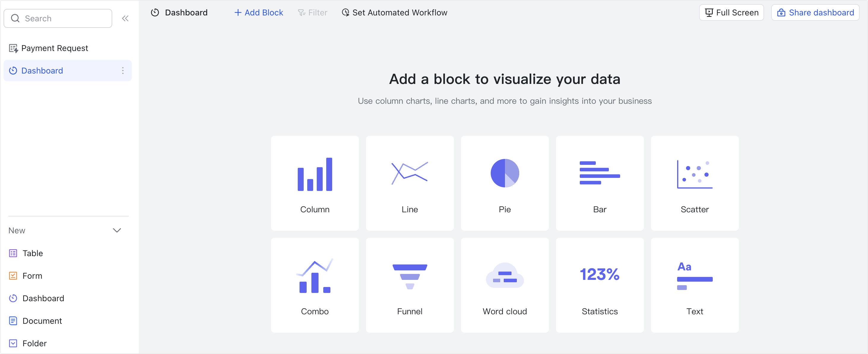
Task: Select the Combo chart block
Action: pos(315,285)
